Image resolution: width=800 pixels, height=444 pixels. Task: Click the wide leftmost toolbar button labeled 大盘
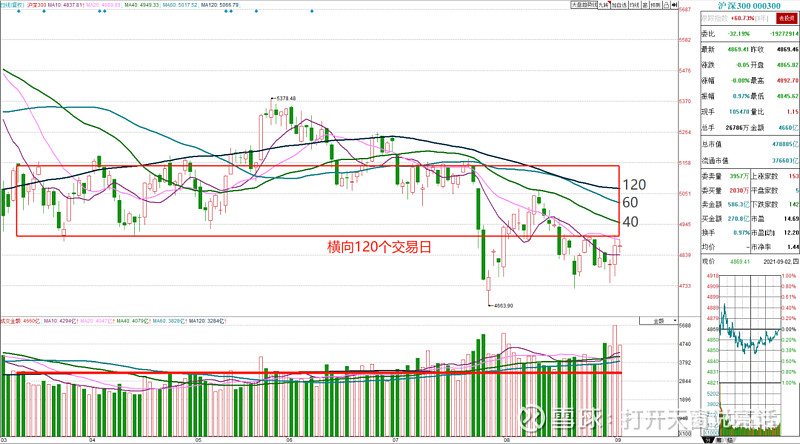coord(584,5)
